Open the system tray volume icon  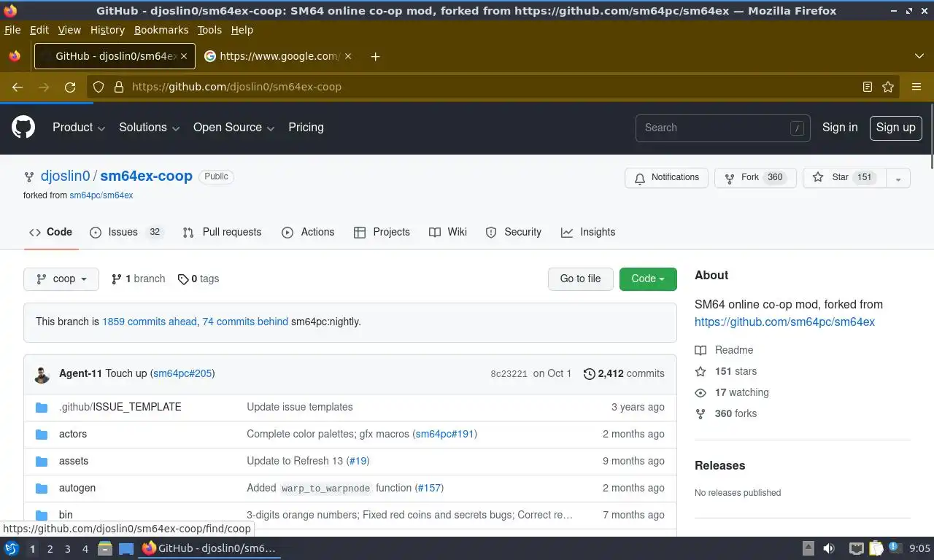tap(829, 548)
